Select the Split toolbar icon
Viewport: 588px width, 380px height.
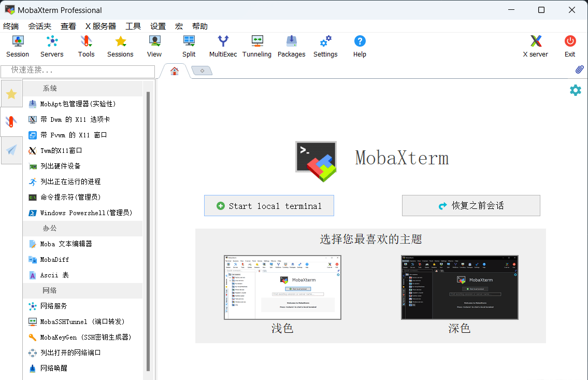coord(189,47)
